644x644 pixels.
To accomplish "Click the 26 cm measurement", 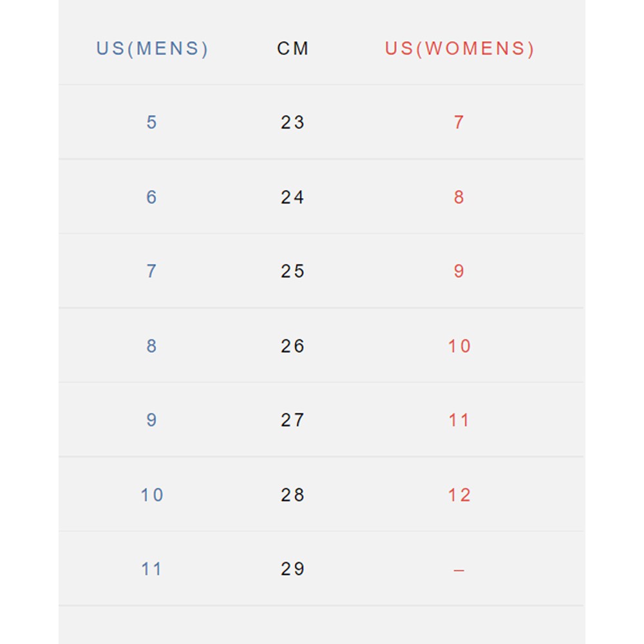I will point(292,346).
